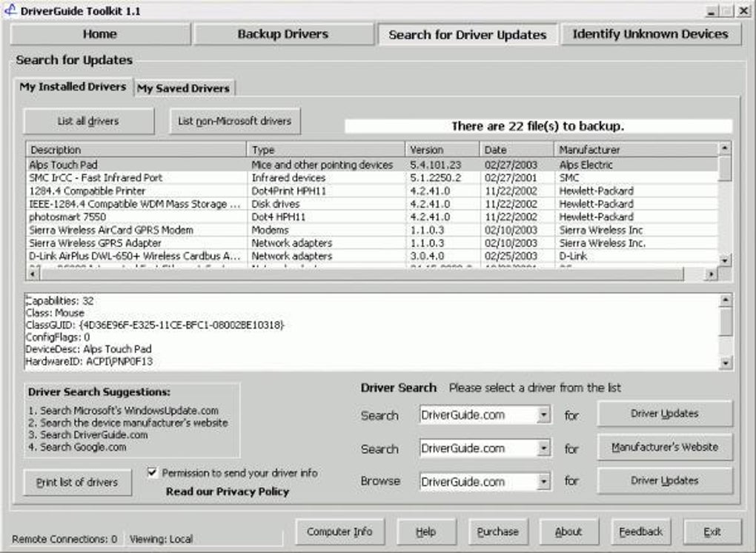
Task: Open Identify Unknown Devices tab
Action: point(651,34)
